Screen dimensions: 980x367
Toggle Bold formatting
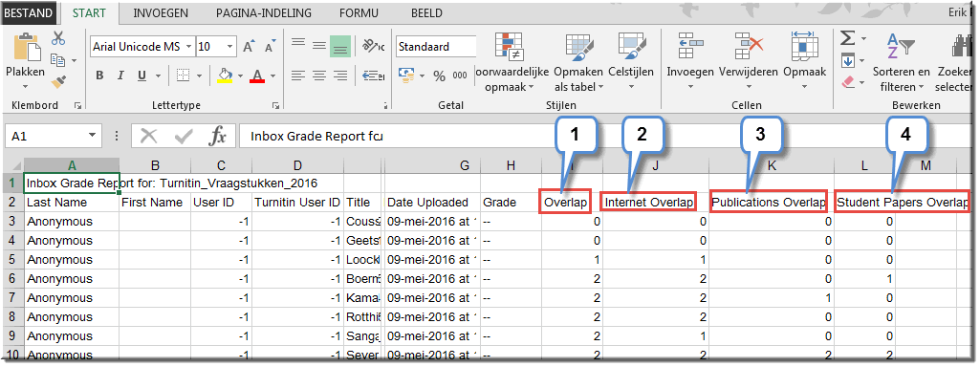pyautogui.click(x=100, y=76)
